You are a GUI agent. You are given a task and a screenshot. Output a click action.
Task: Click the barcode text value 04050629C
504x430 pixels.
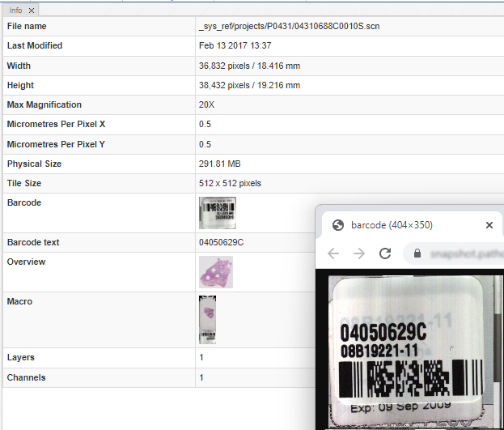[221, 242]
